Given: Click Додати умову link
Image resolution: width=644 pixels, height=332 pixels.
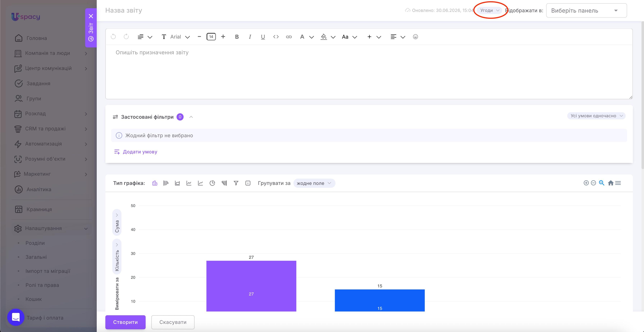Looking at the screenshot, I should (136, 152).
